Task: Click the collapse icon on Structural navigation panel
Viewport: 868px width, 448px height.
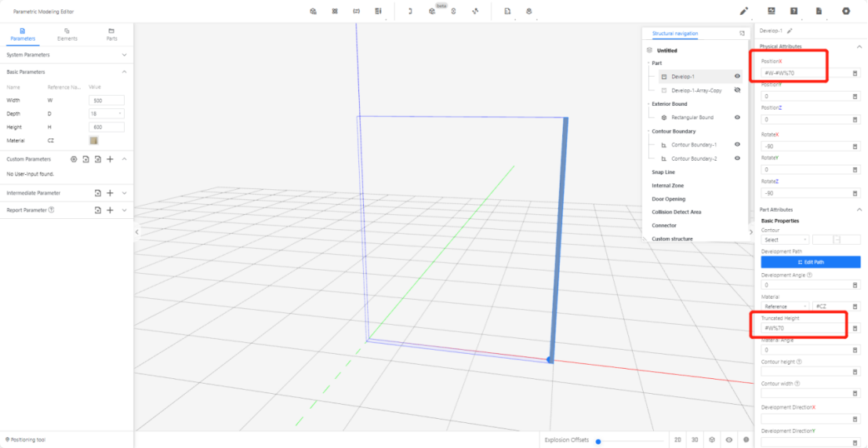Action: pos(742,34)
